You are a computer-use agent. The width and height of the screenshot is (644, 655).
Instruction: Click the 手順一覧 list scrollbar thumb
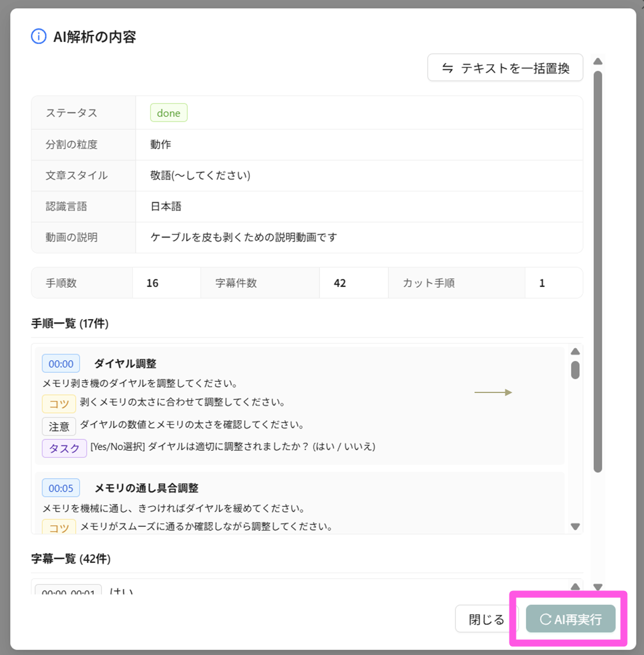575,370
